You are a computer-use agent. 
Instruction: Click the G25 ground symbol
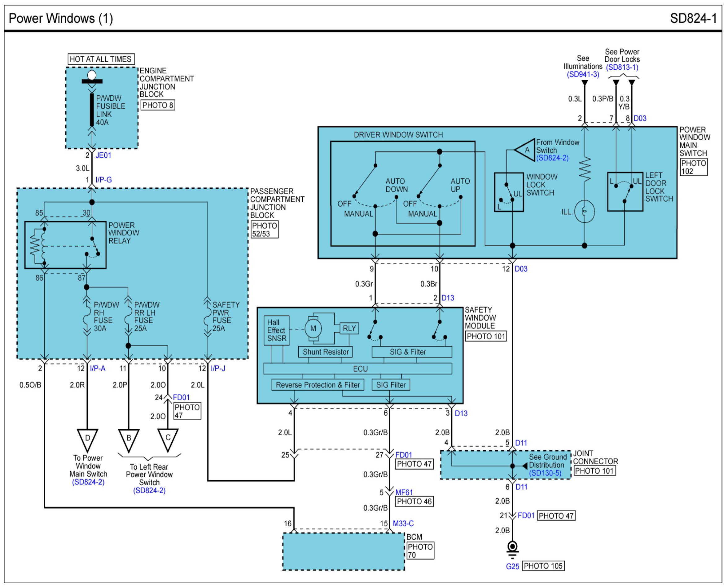[x=513, y=547]
